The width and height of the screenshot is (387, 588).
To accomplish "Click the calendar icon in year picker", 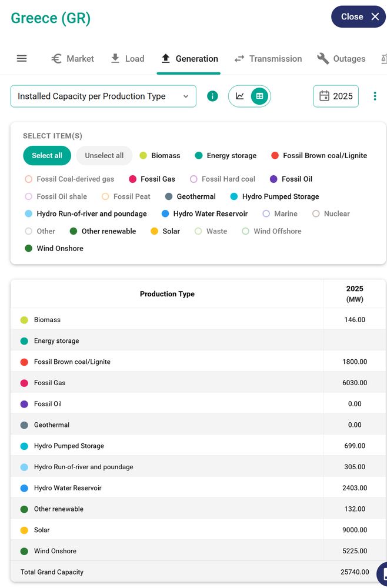I will 324,96.
